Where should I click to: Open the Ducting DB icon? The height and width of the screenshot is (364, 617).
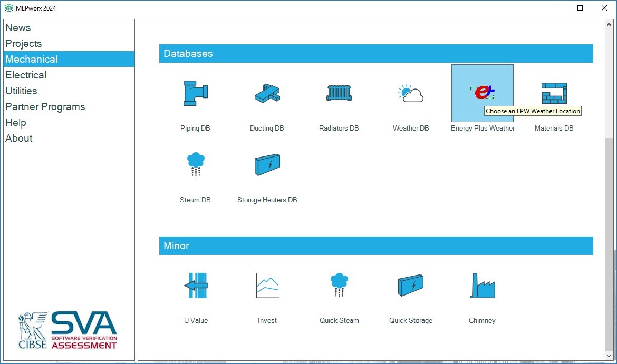[267, 94]
